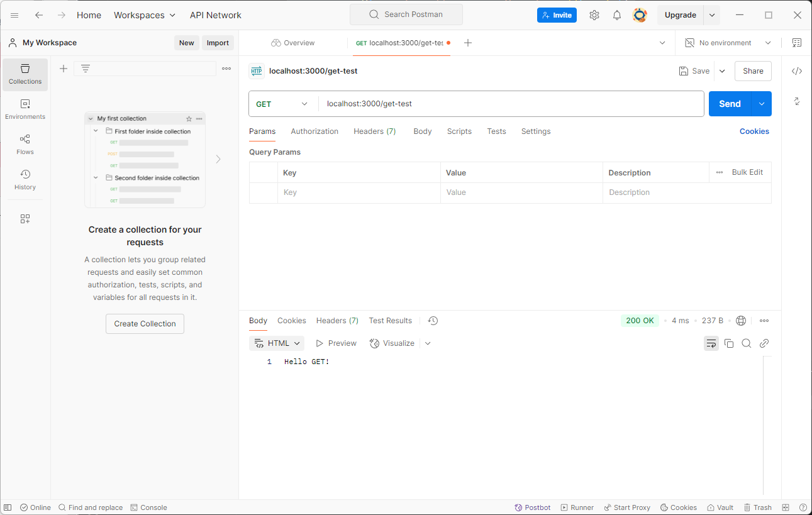Image resolution: width=812 pixels, height=515 pixels.
Task: Click the request URL input field
Action: 511,104
